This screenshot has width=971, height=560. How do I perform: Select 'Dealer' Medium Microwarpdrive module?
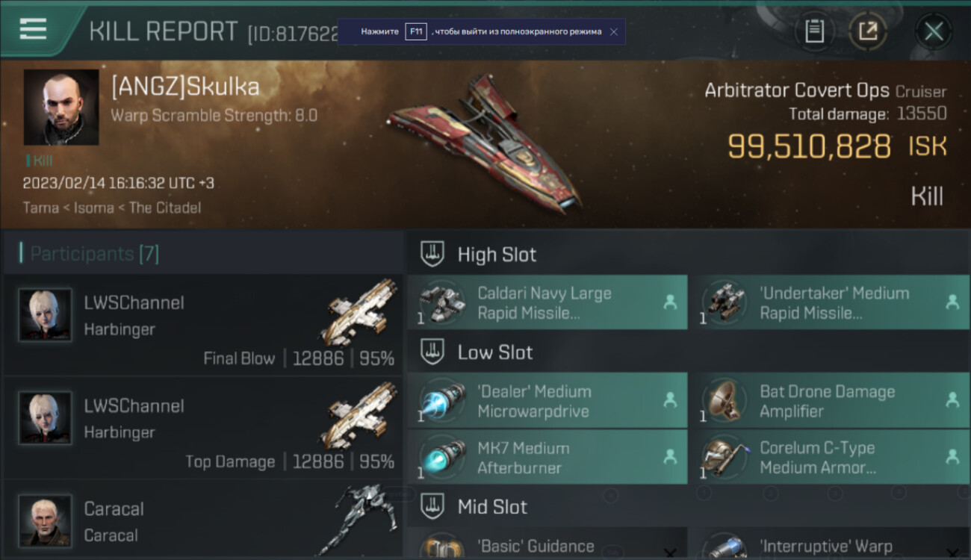point(547,401)
